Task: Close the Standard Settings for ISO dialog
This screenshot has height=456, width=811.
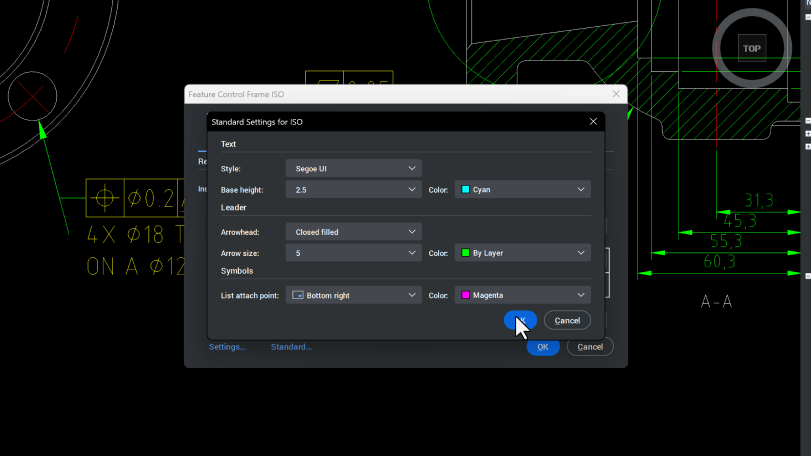Action: [593, 121]
